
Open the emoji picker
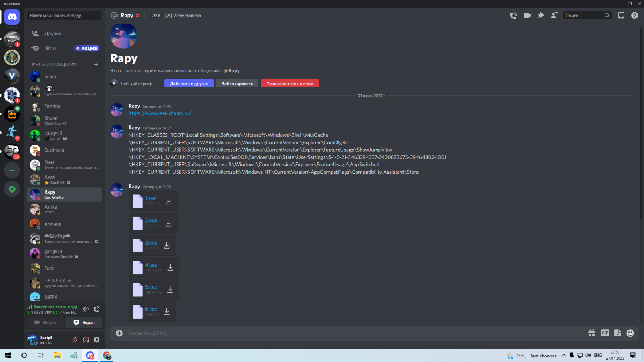click(631, 333)
